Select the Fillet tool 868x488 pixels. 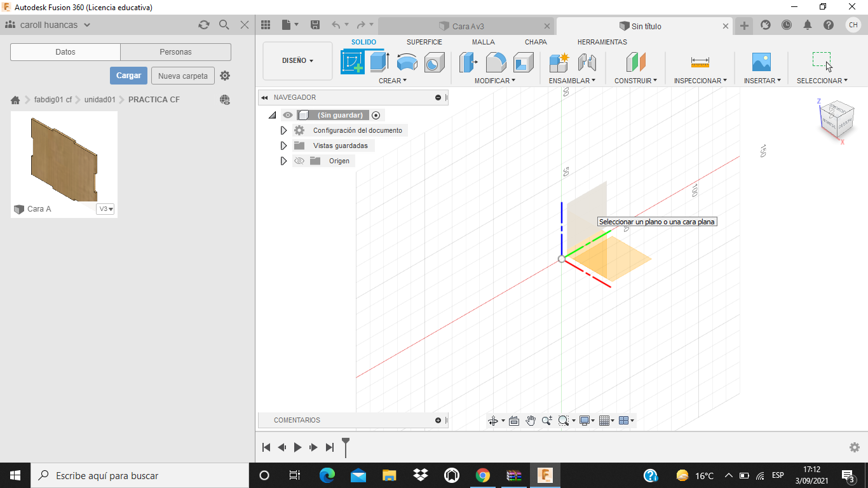[x=496, y=62]
